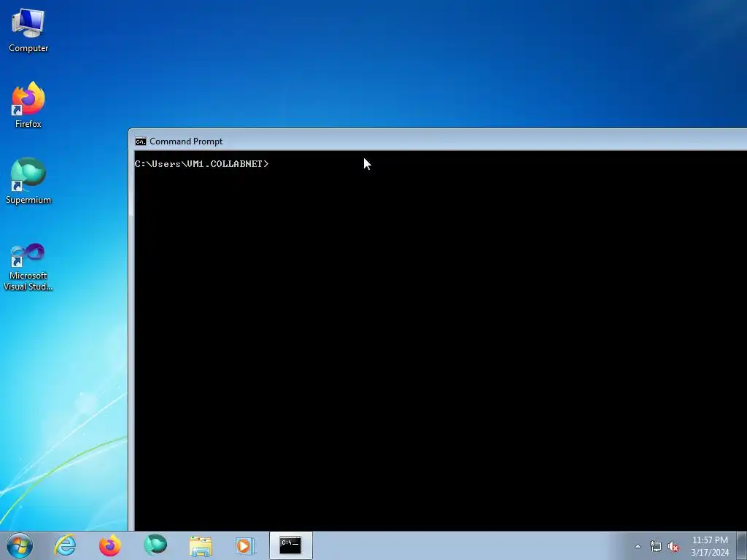Launch Firefox from the taskbar

[110, 545]
